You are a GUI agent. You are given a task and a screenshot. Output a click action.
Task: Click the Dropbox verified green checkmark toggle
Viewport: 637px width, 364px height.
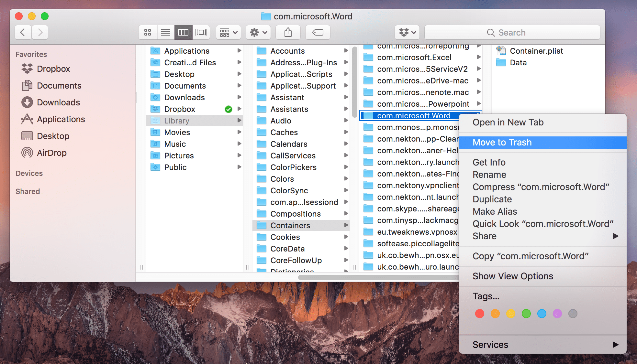click(228, 108)
